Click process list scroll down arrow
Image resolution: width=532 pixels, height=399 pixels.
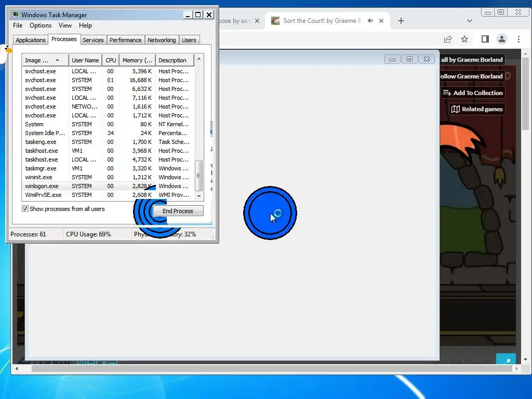199,196
